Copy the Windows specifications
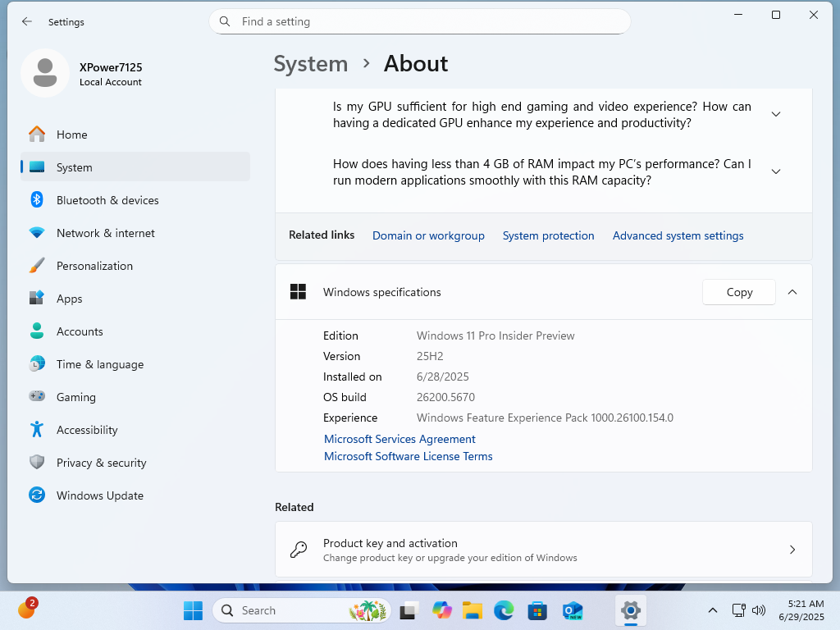 (739, 292)
